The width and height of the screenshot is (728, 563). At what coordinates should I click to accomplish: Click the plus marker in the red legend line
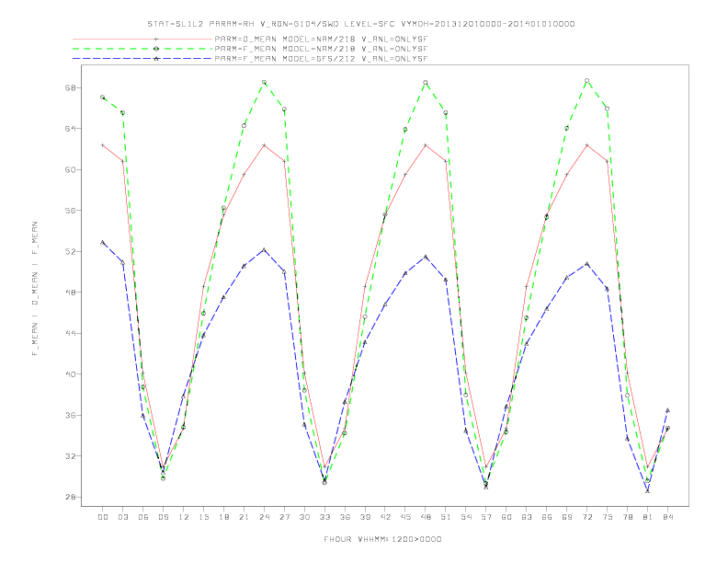pyautogui.click(x=156, y=39)
